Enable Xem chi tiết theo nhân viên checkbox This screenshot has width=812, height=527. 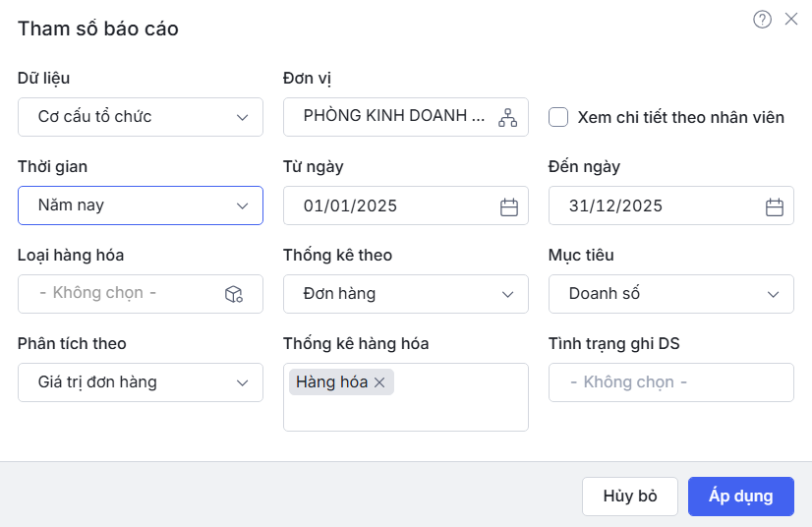coord(558,117)
